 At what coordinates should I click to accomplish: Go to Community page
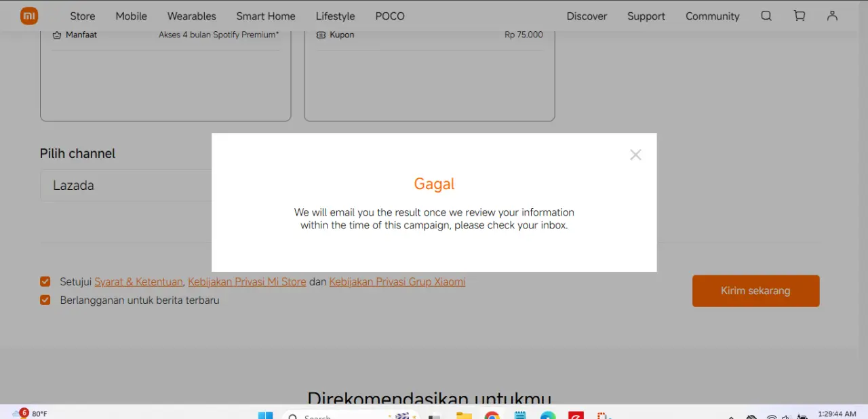(713, 16)
